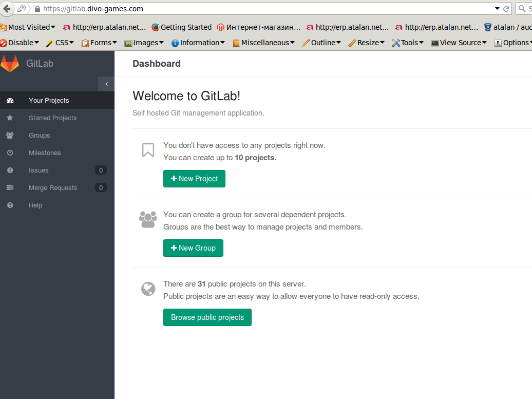Open the Disable developer toolbar menu
Image resolution: width=532 pixels, height=399 pixels.
coord(20,43)
